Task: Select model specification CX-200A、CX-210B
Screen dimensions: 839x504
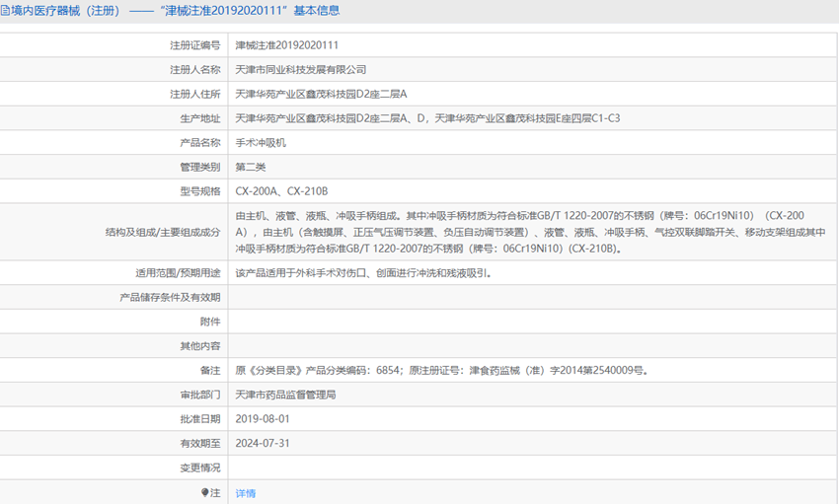Action: click(281, 191)
